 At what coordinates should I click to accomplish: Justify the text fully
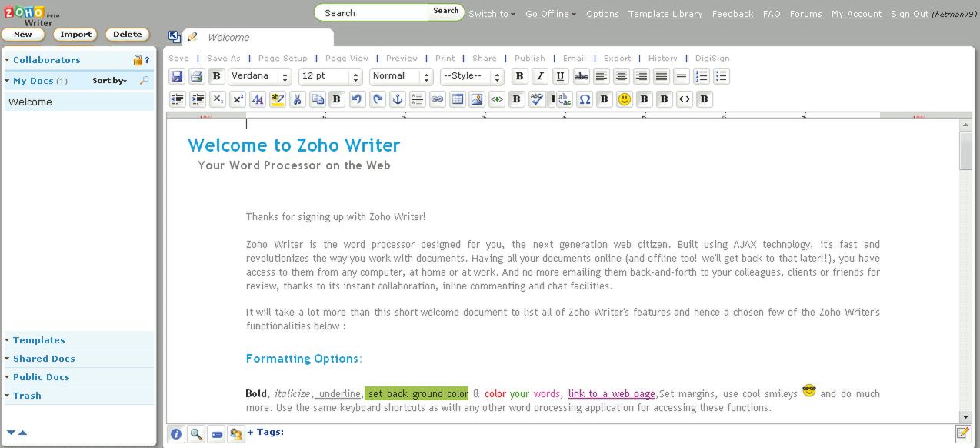coord(662,76)
